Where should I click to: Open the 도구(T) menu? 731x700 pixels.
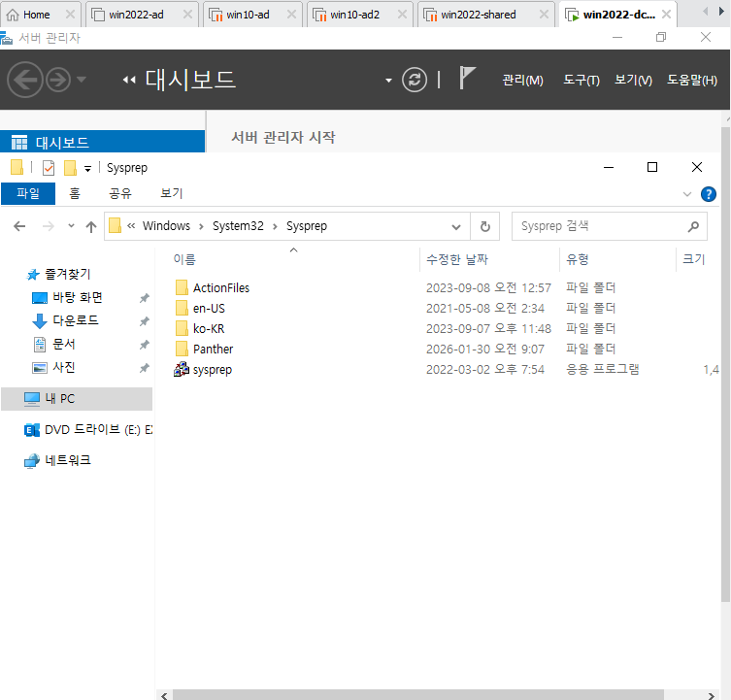[x=581, y=81]
